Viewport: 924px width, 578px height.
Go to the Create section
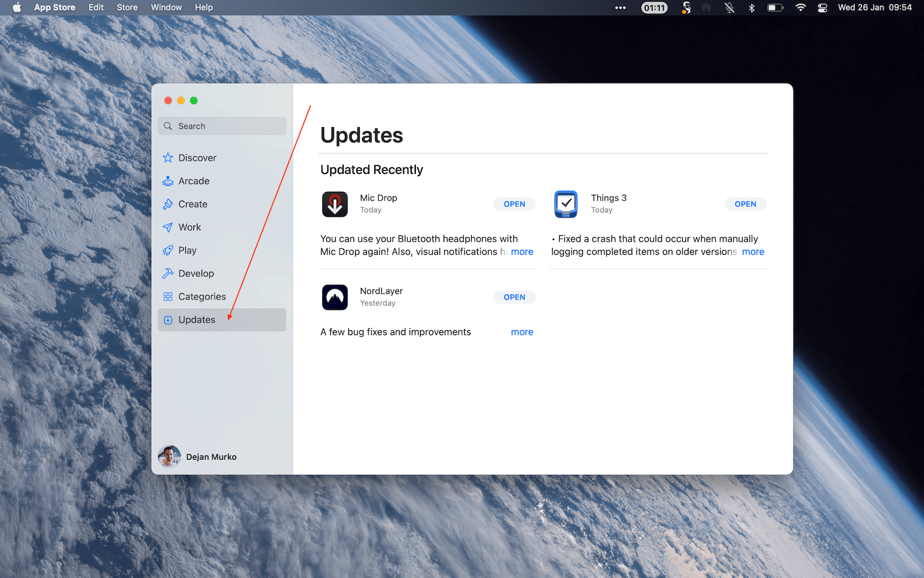tap(192, 203)
